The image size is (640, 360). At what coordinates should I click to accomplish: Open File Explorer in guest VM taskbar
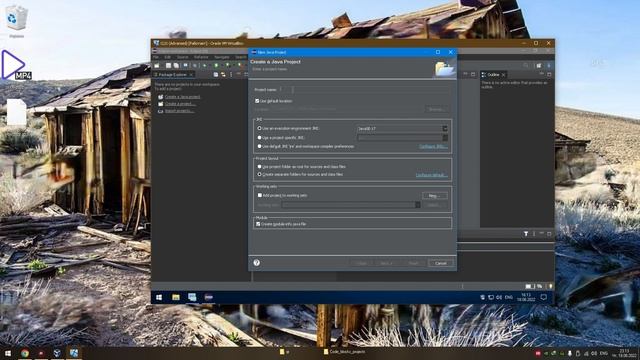pos(176,297)
